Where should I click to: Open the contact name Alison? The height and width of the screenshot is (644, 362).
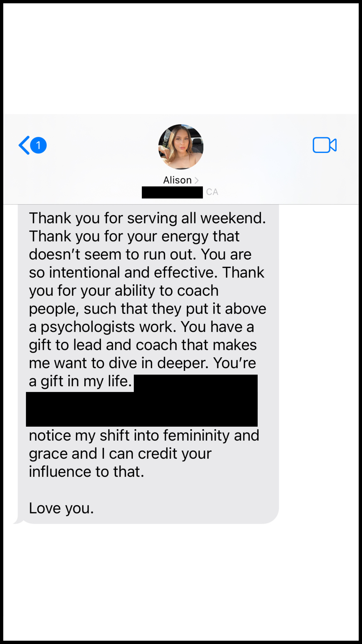[177, 180]
